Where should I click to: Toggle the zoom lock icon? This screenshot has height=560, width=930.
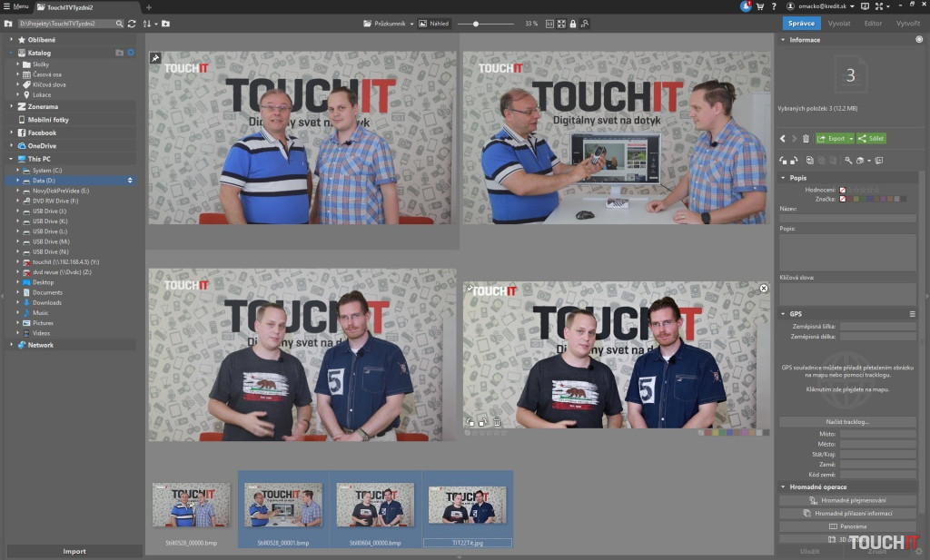(573, 24)
